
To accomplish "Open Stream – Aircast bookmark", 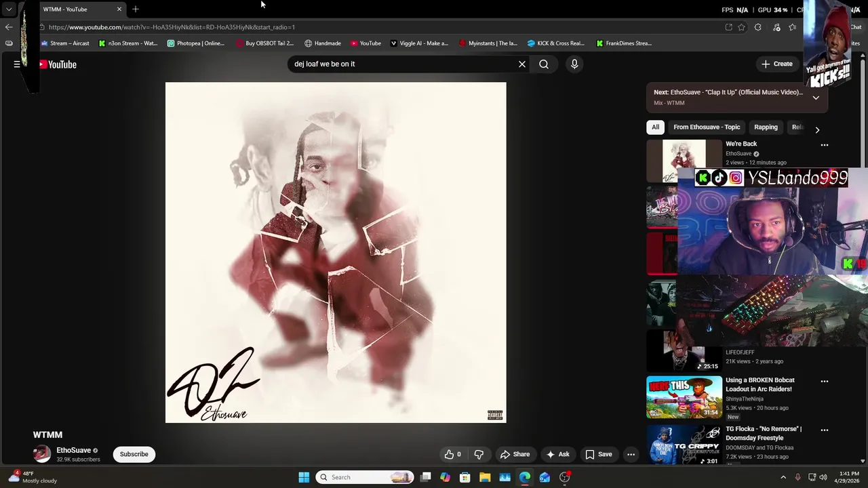I will (65, 43).
